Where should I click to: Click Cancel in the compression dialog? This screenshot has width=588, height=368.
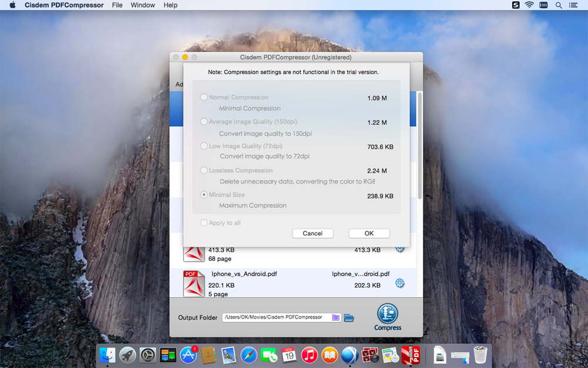pyautogui.click(x=313, y=233)
